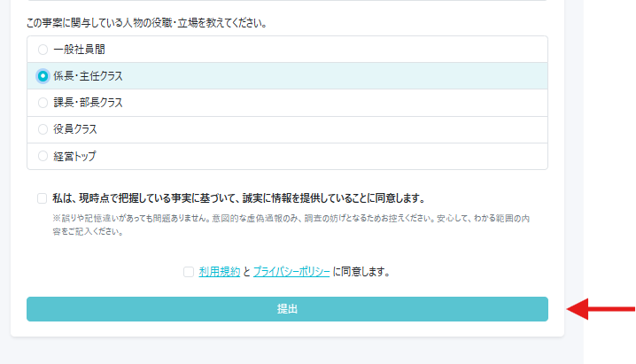Click the red arrow pointing at 提出
Screen dimensions: 636x364
[x=601, y=309]
